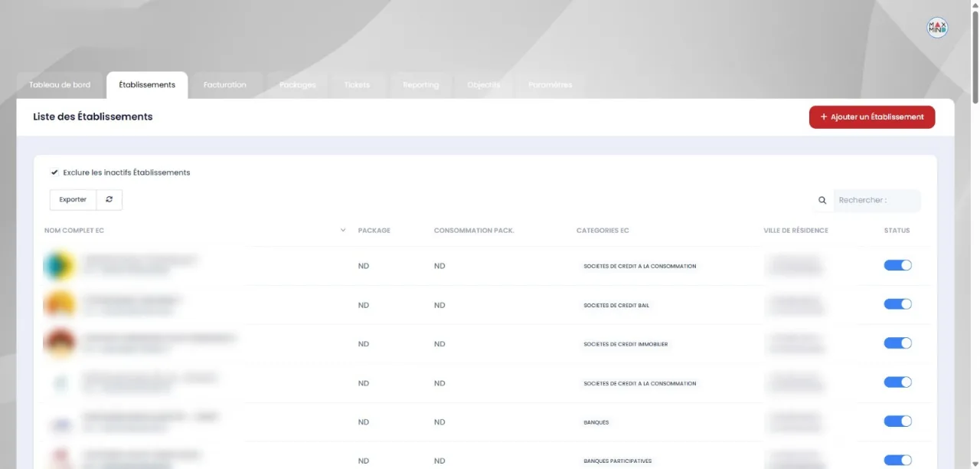Sort by the Status column header

(897, 231)
